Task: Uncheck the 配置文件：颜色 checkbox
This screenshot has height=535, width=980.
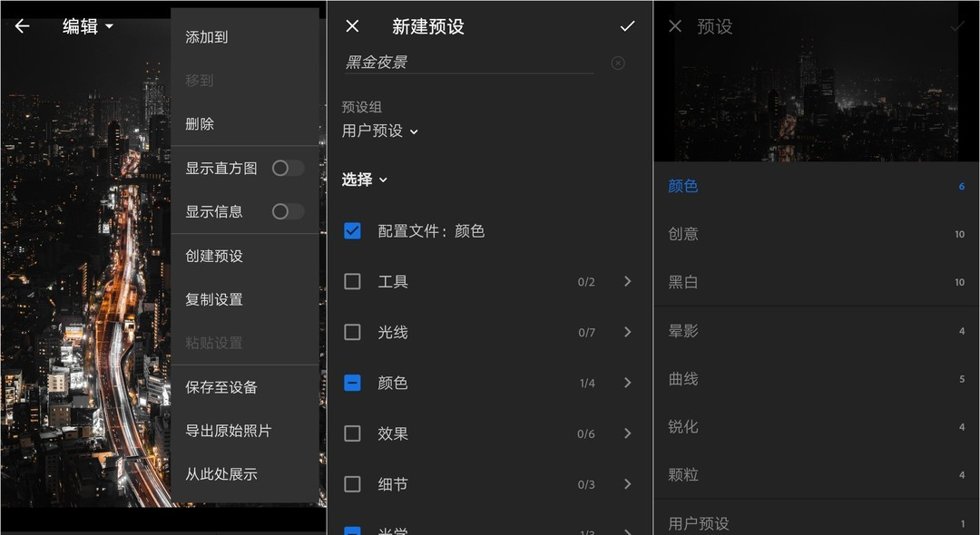Action: [353, 231]
